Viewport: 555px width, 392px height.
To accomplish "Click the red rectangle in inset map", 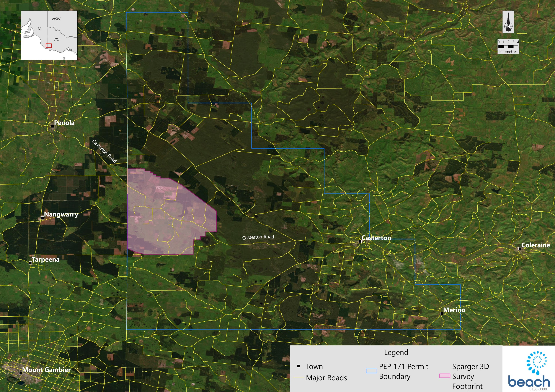I will 49,45.
